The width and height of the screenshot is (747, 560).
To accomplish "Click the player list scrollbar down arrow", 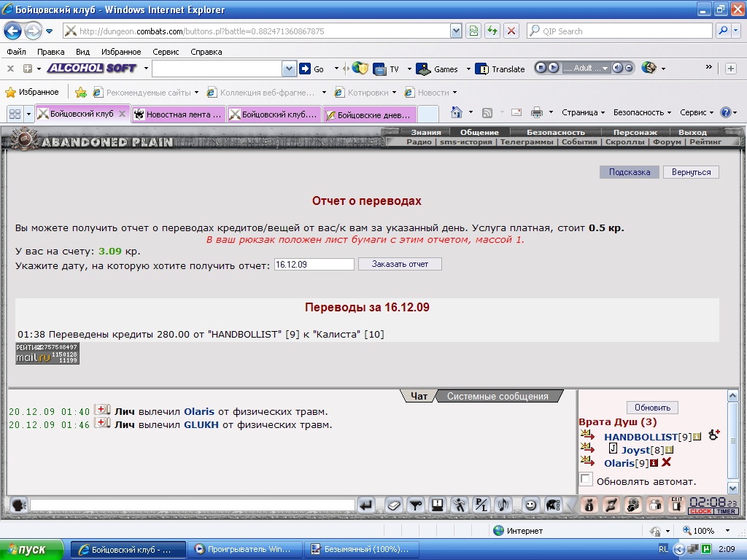I will point(732,488).
